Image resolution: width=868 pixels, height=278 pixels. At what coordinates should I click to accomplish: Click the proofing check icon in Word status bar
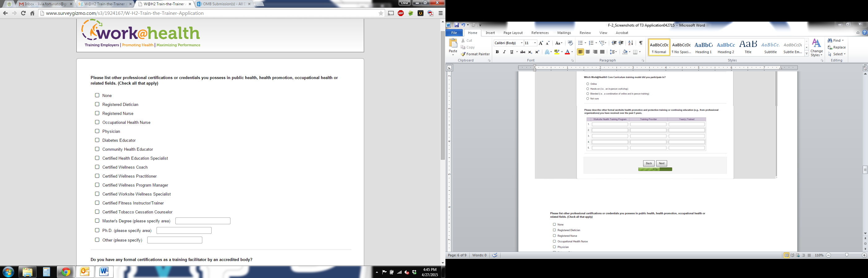495,255
